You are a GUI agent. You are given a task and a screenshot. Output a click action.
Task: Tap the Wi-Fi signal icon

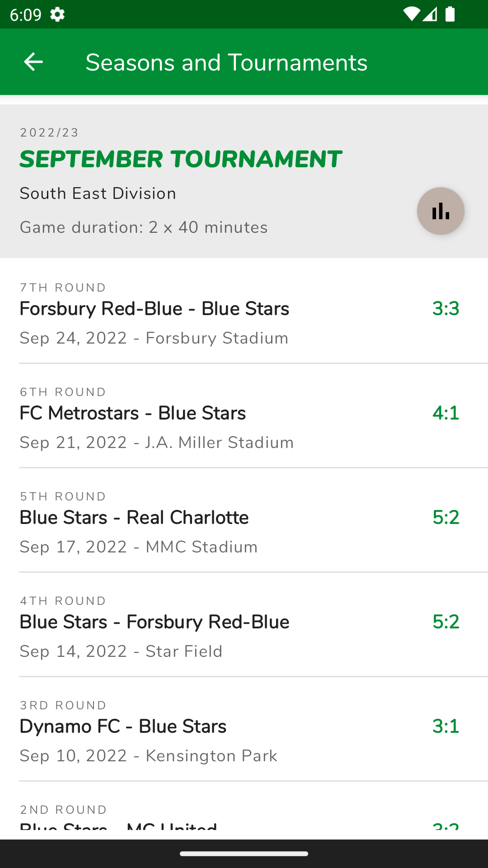[411, 14]
